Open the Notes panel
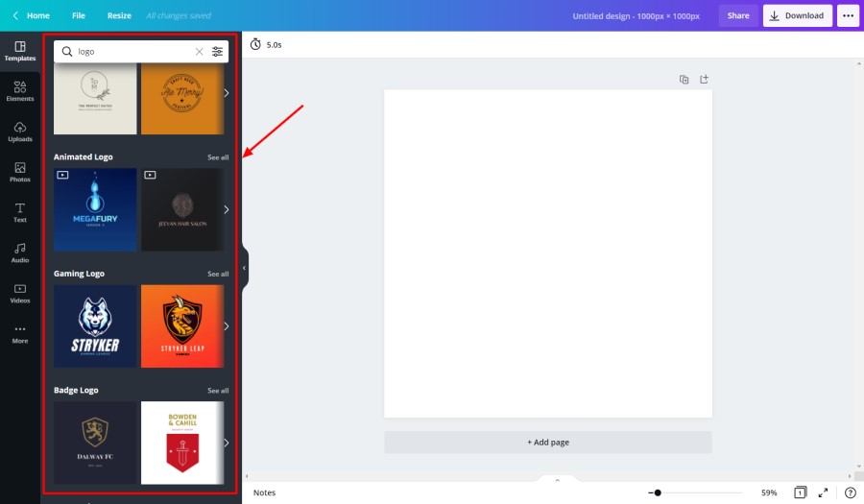Viewport: 864px width, 504px height. [264, 492]
